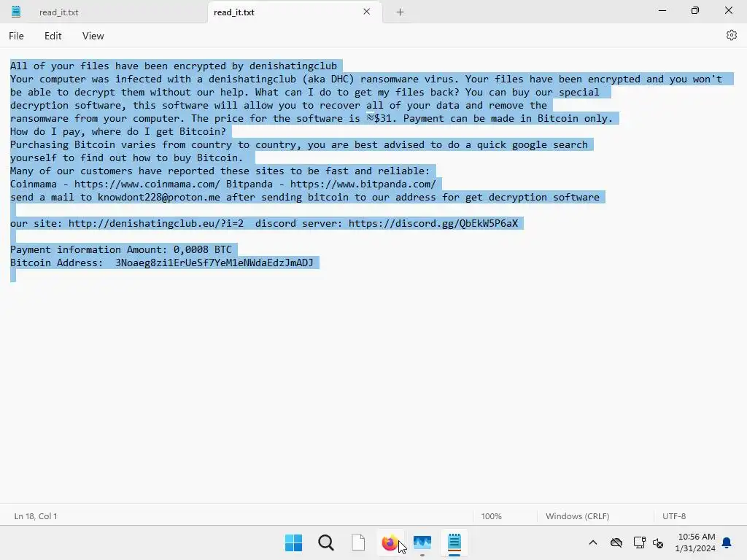Open taskbar Search

[326, 542]
